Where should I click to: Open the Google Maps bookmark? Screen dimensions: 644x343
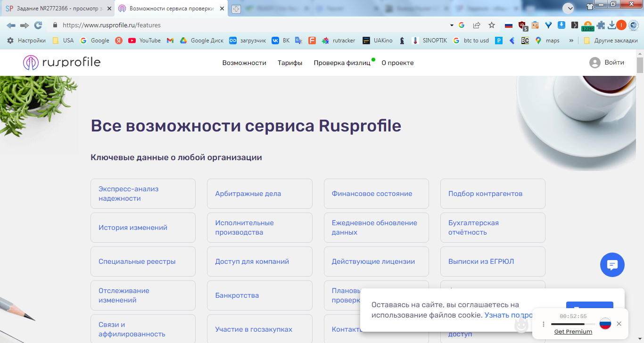click(547, 41)
